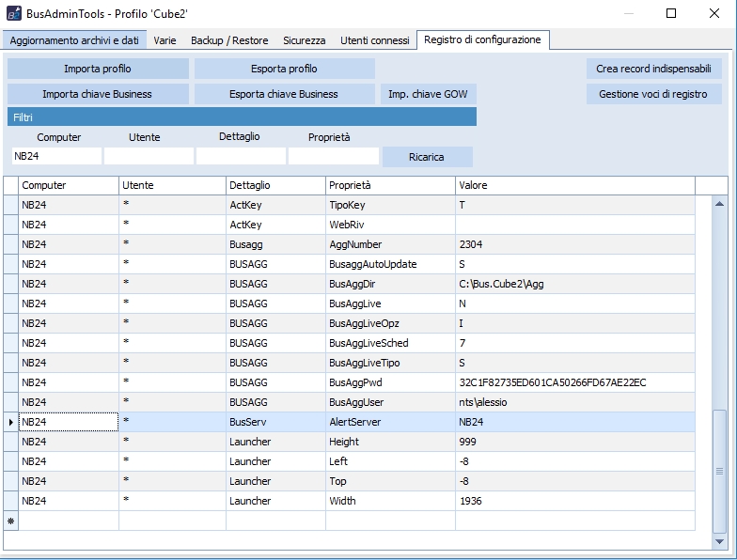Screen dimensions: 737x560
Task: Select the row selector arrow for AlertServer row
Action: pos(11,422)
